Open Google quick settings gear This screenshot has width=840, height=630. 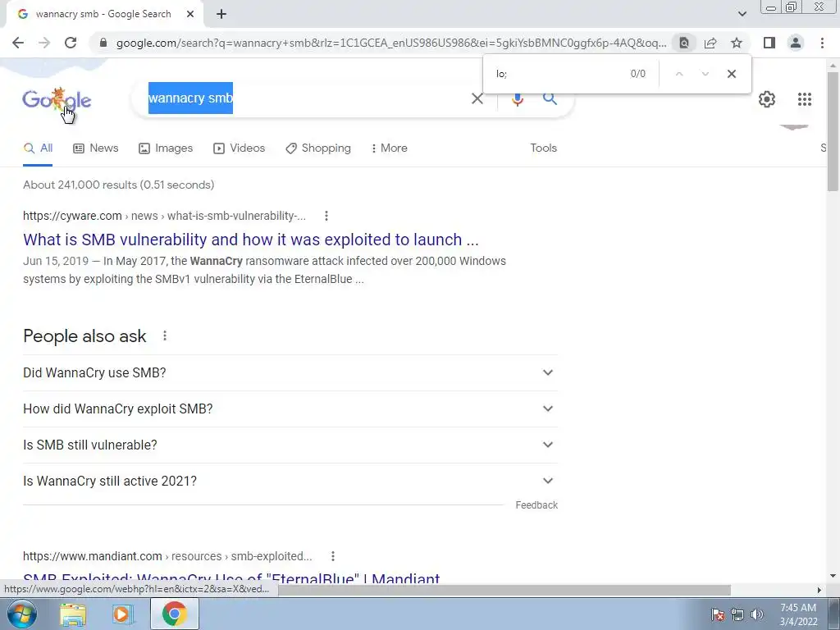point(767,99)
